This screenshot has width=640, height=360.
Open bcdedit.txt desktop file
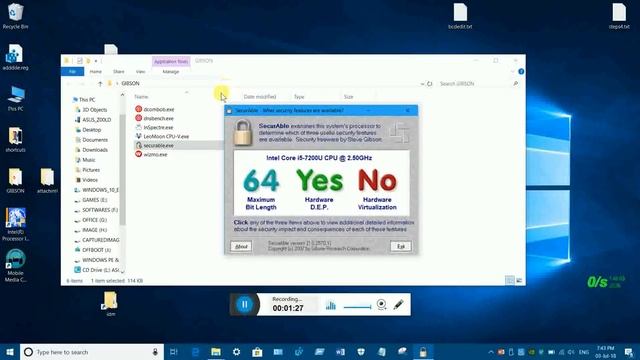point(460,16)
